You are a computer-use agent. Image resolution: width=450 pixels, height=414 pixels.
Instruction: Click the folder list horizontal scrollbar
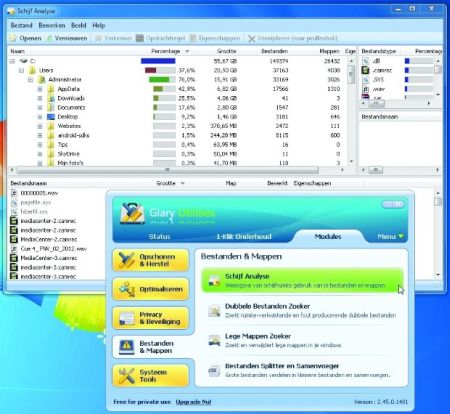pos(177,170)
